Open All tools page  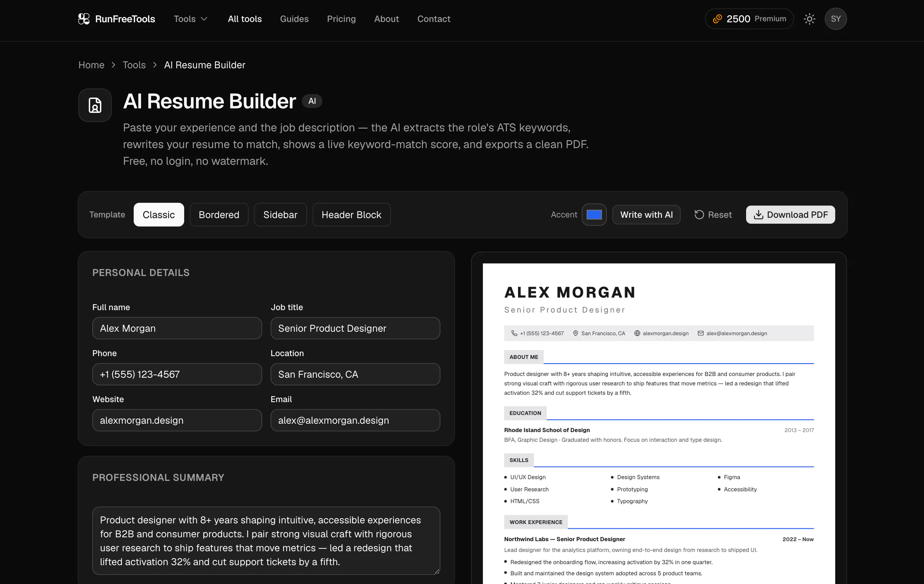point(245,19)
